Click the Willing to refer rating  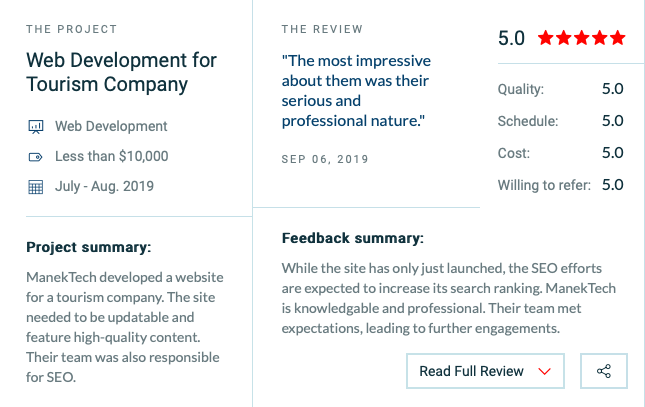pos(560,185)
